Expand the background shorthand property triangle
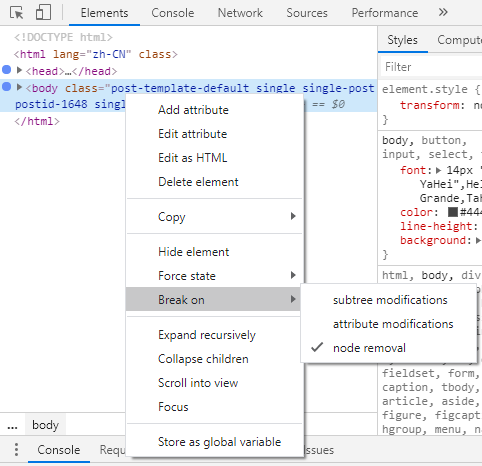The height and width of the screenshot is (466, 482). (478, 240)
